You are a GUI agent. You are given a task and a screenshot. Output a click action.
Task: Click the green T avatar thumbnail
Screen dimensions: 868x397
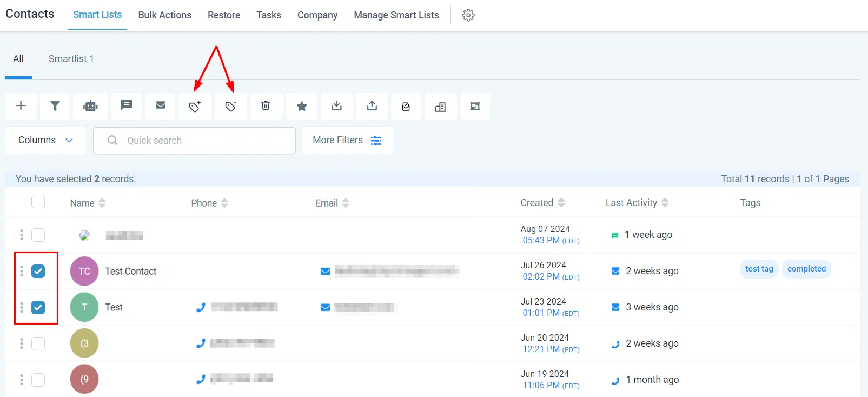pyautogui.click(x=84, y=307)
